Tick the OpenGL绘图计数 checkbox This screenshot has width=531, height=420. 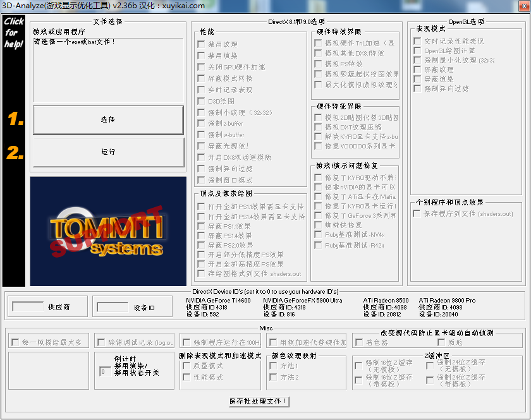click(418, 51)
